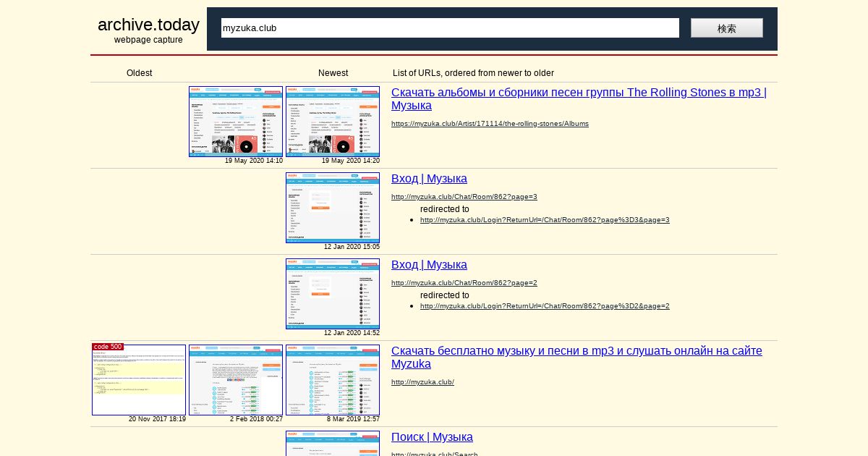Open the Вход | Музыка title for Room/862?page=2
This screenshot has height=456, width=868.
(429, 265)
